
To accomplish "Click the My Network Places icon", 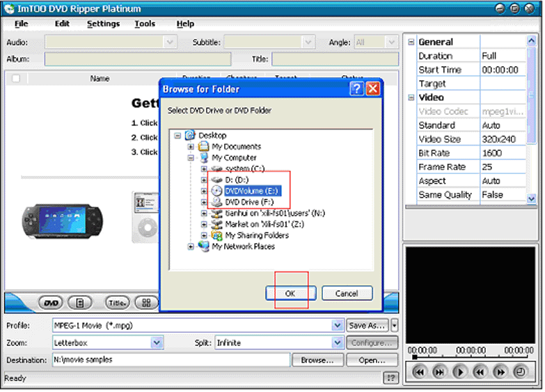I will click(x=204, y=247).
